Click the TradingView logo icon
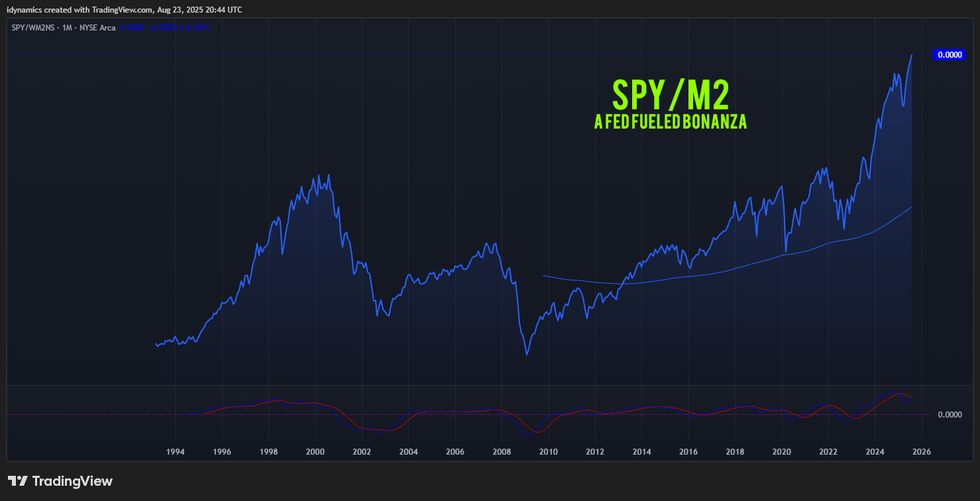 pos(17,481)
